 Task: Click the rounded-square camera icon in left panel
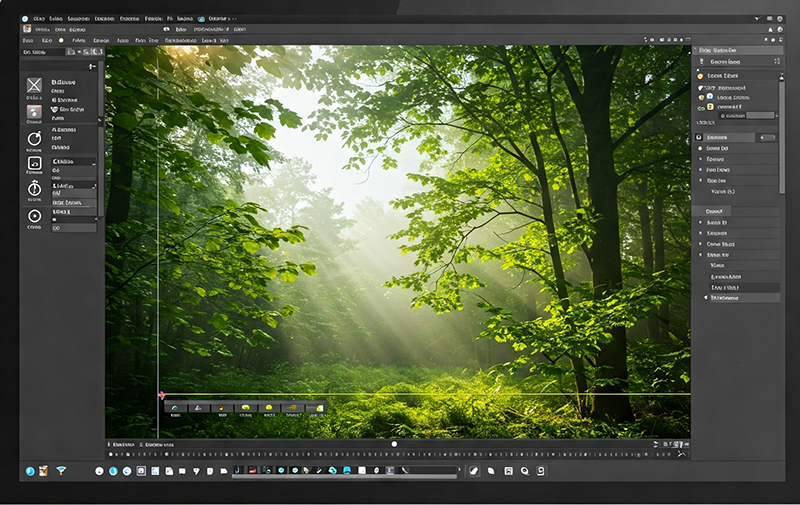coord(34,163)
